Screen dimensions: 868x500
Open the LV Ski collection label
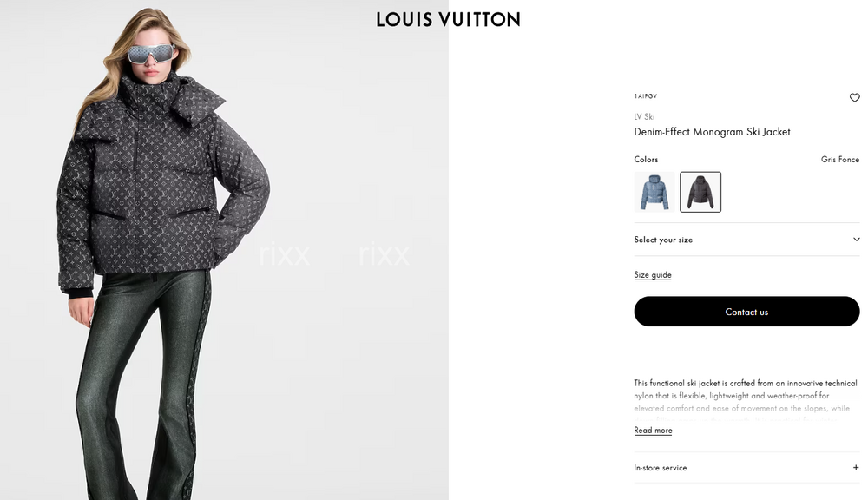pyautogui.click(x=644, y=117)
